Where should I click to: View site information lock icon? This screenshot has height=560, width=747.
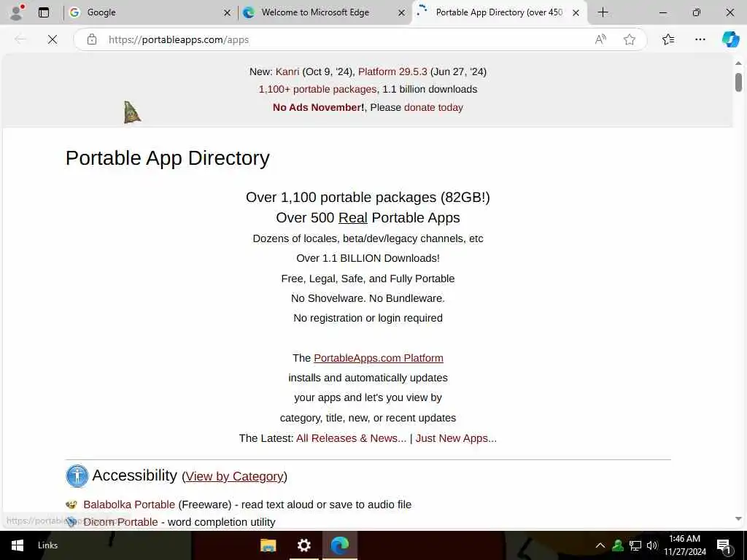tap(91, 39)
